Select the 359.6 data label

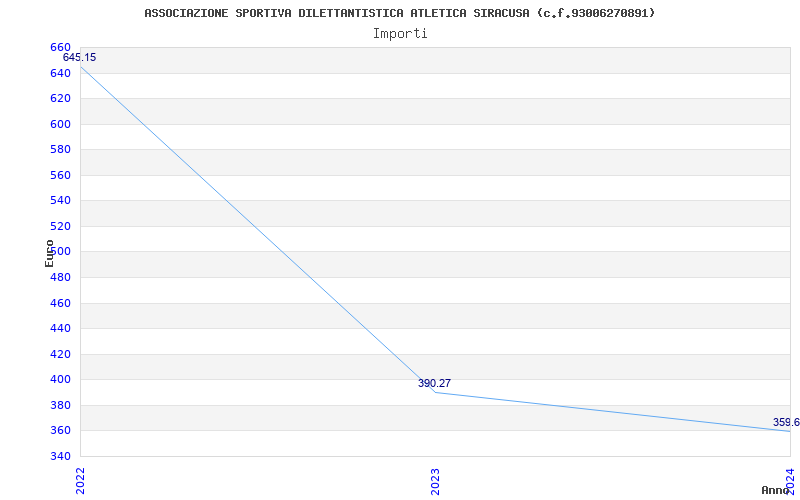point(786,422)
